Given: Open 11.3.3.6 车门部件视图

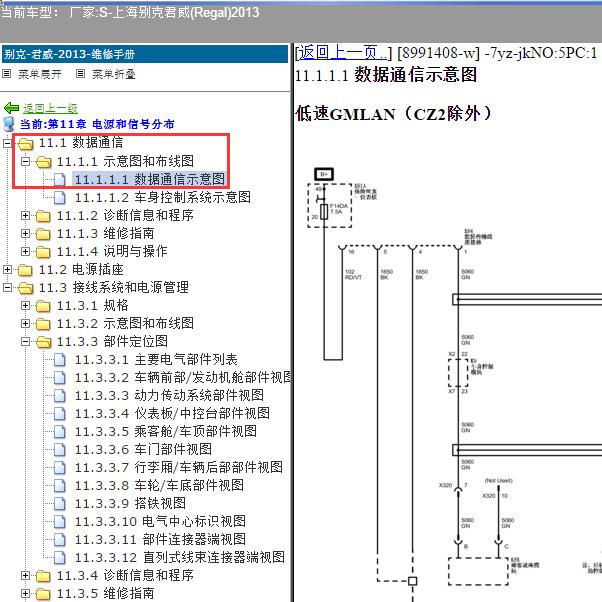Looking at the screenshot, I should 143,450.
